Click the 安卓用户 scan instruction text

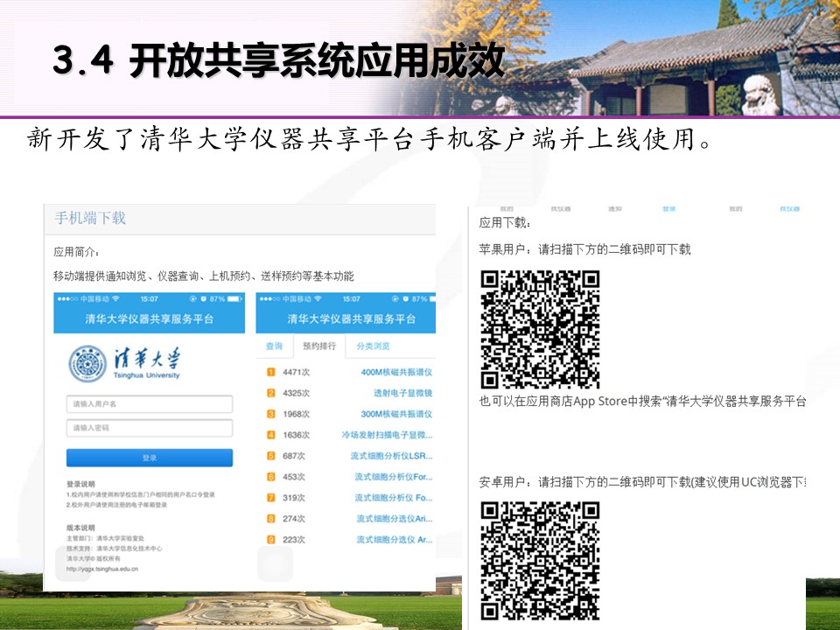642,482
